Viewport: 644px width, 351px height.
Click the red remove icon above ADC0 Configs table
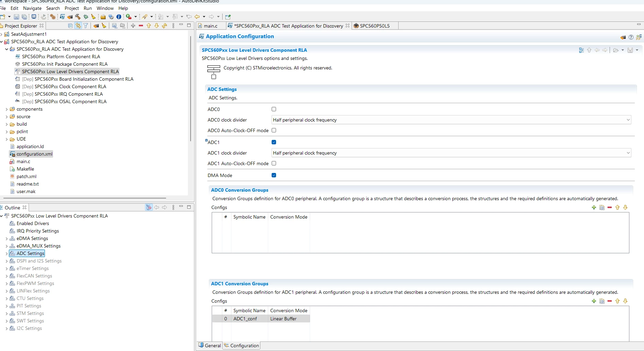click(x=610, y=207)
